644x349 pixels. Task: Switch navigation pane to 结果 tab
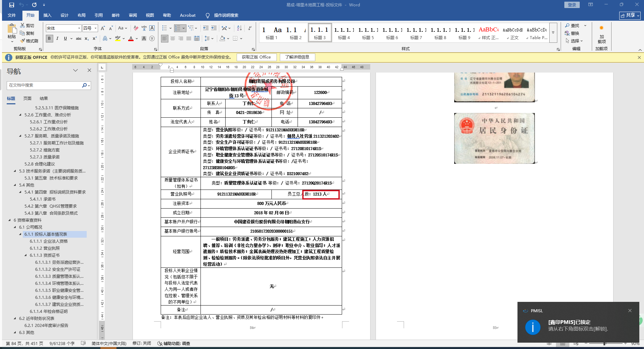point(44,99)
